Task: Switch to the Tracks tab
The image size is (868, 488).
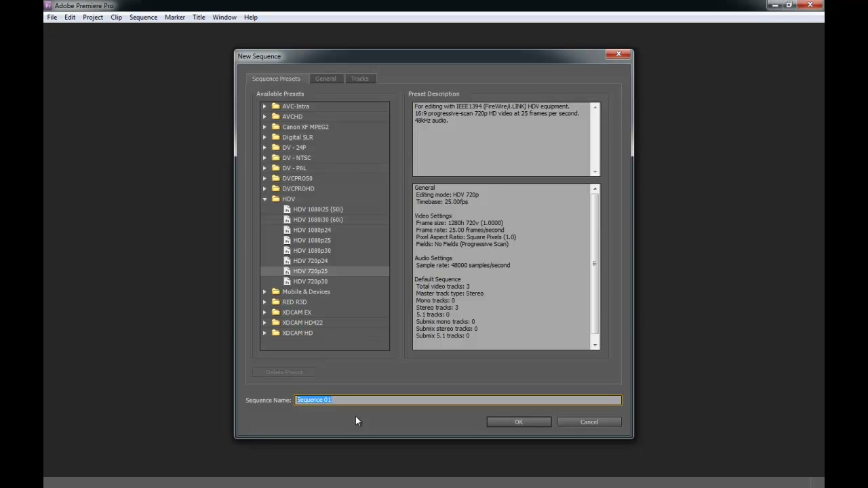Action: (x=359, y=79)
